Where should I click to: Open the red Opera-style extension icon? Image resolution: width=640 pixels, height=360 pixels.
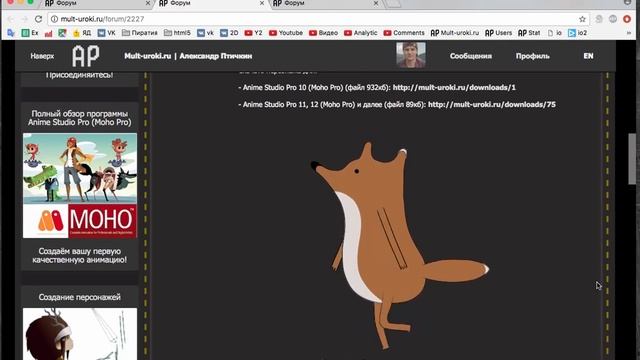[627, 19]
